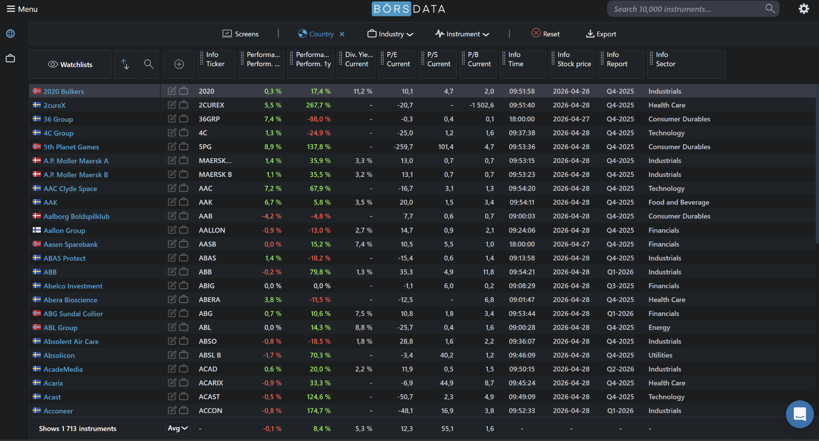819x441 pixels.
Task: Open the 2020 Bulkers link
Action: 64,91
